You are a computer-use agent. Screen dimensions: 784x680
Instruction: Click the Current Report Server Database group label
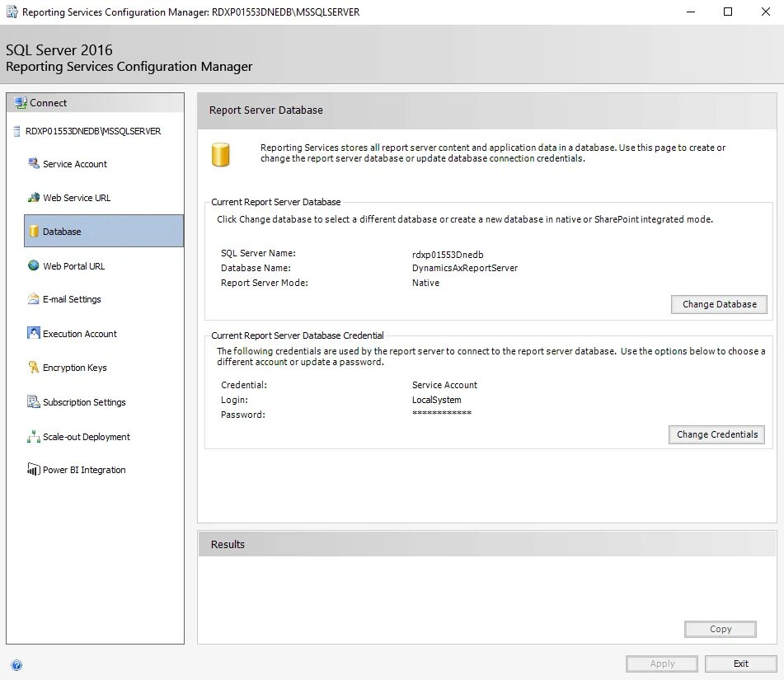tap(275, 202)
